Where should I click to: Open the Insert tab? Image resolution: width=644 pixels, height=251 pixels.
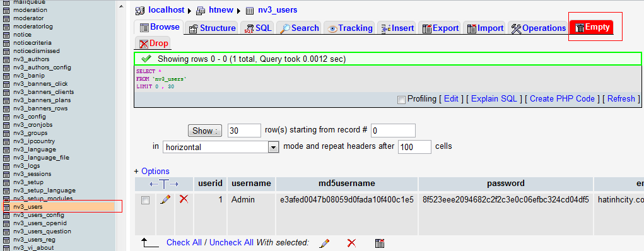(397, 28)
